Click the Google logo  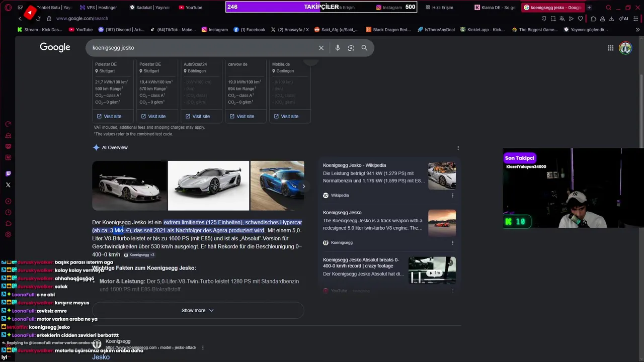coord(55,47)
